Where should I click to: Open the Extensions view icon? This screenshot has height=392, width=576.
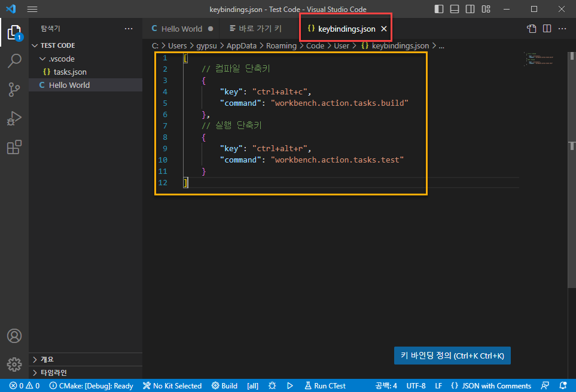pyautogui.click(x=14, y=147)
